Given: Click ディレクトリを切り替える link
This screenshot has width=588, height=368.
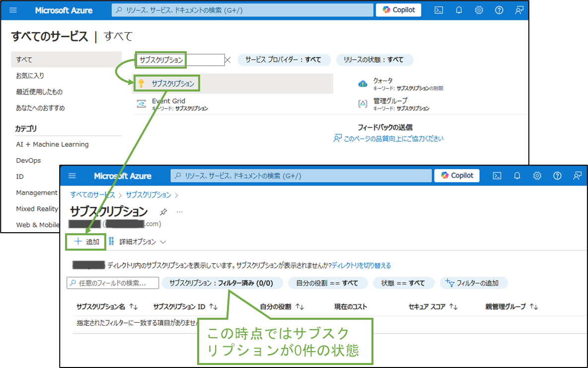Looking at the screenshot, I should point(361,266).
